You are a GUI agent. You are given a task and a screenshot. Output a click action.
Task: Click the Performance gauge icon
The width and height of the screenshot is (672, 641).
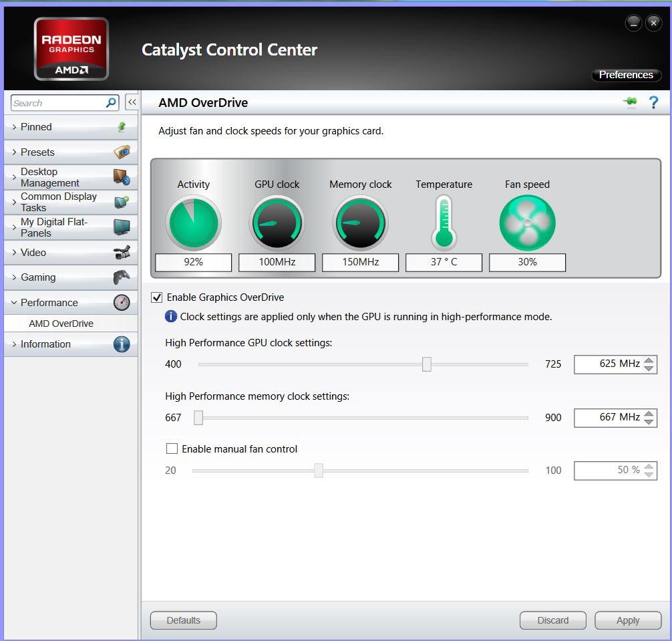pyautogui.click(x=122, y=302)
